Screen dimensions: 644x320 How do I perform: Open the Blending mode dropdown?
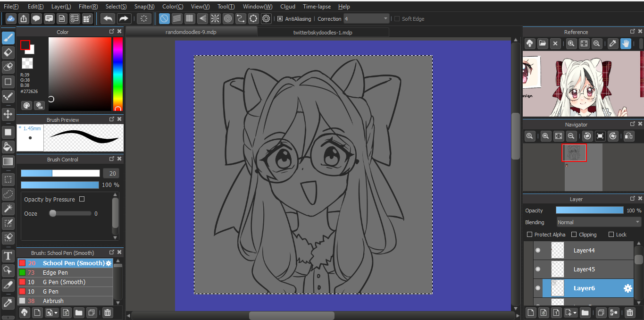599,222
